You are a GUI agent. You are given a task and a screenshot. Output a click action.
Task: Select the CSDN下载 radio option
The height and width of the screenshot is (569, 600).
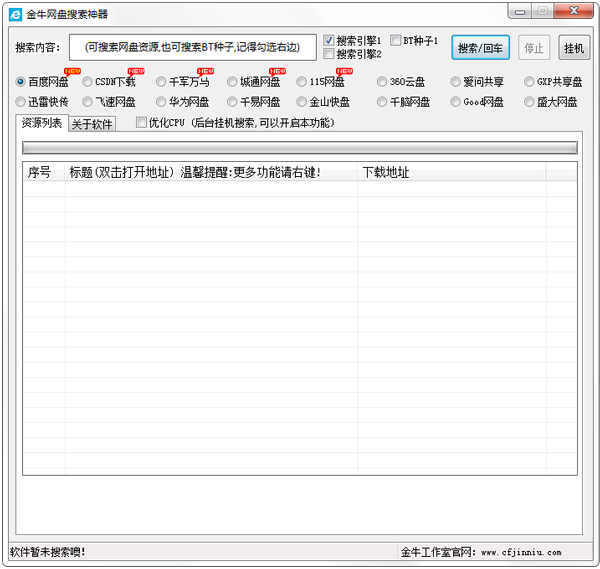click(x=87, y=82)
